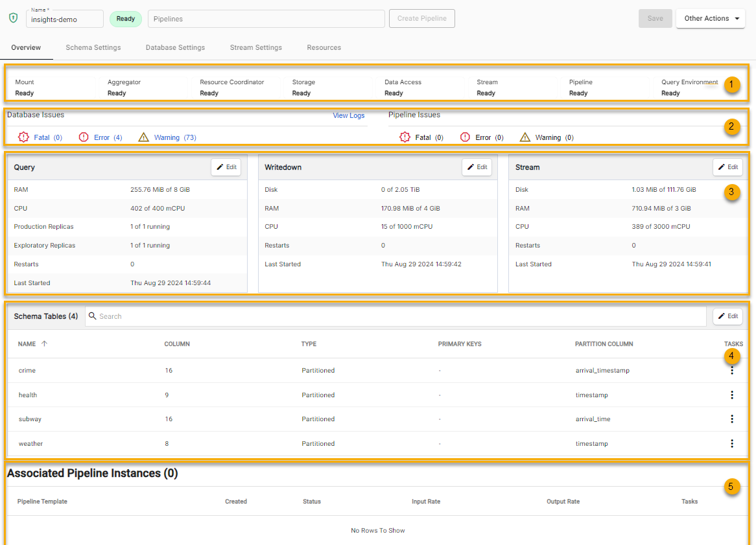Click the green shield icon beside the name

[x=14, y=18]
